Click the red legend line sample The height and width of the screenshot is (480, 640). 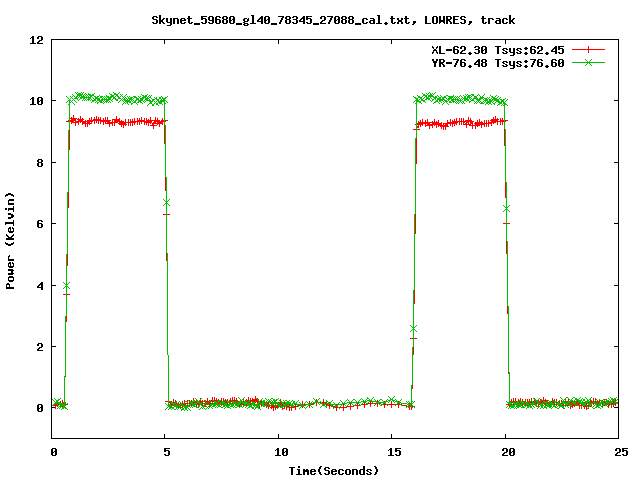pyautogui.click(x=588, y=50)
